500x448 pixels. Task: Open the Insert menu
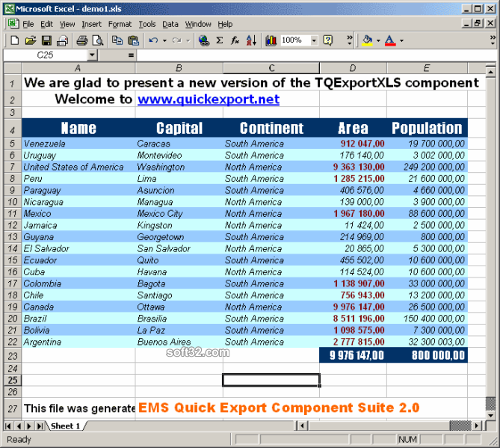point(91,24)
